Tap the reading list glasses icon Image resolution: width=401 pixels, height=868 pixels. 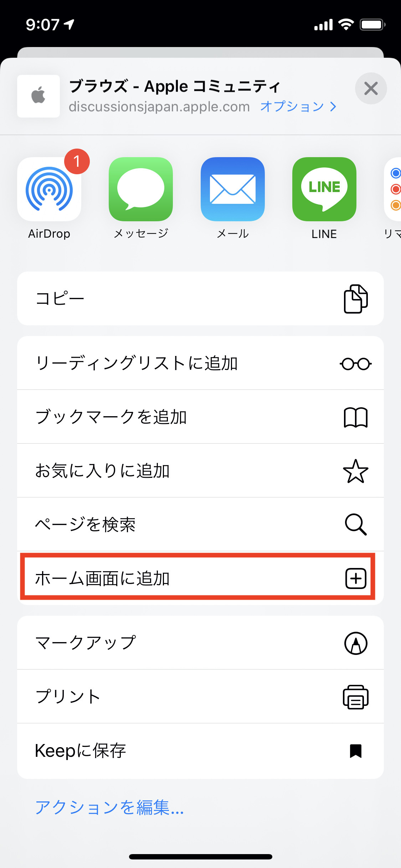[x=355, y=364]
